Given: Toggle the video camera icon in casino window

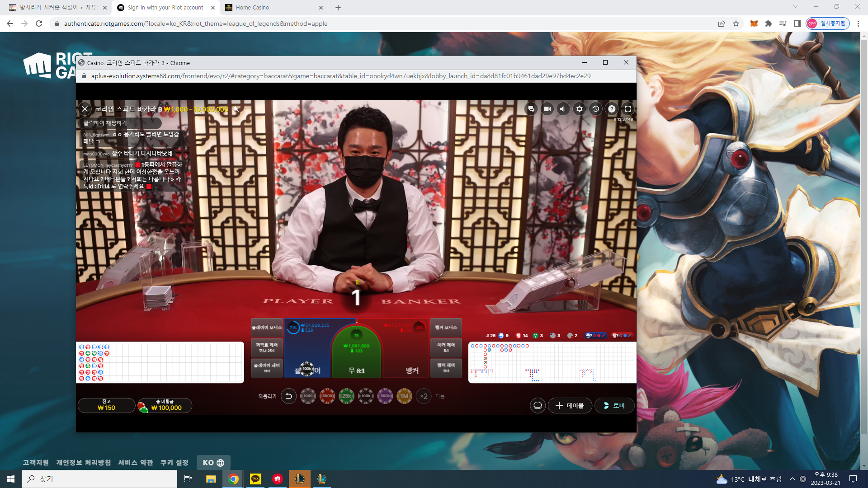Looking at the screenshot, I should pyautogui.click(x=547, y=109).
